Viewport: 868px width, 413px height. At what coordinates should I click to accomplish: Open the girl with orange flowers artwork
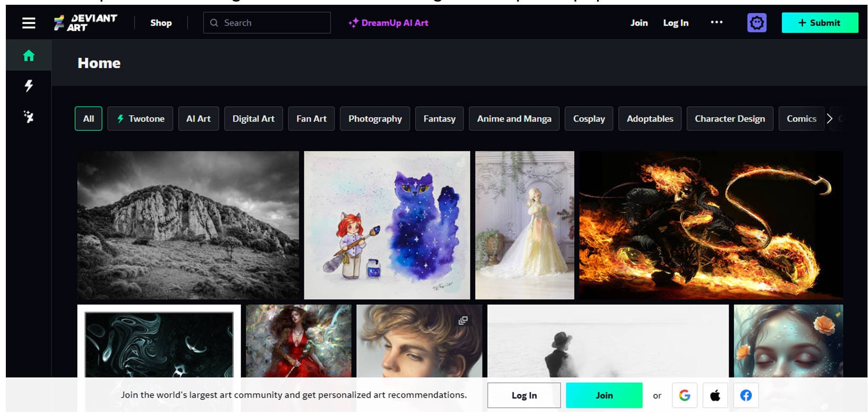[x=788, y=341]
